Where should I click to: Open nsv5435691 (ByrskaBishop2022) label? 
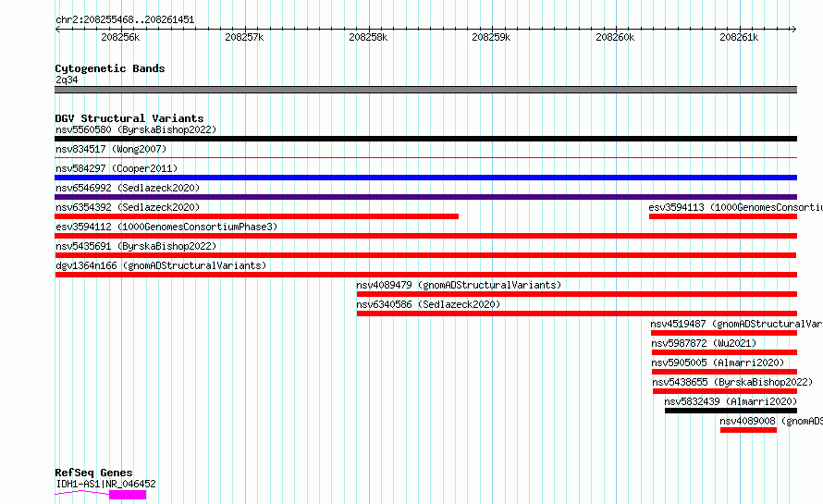coord(136,246)
